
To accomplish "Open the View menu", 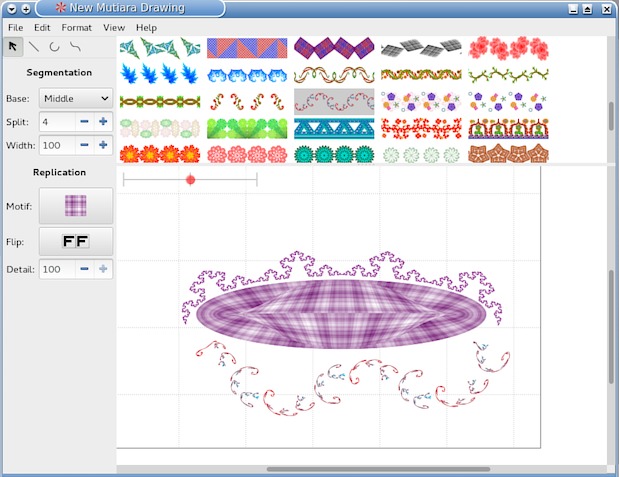I will [x=114, y=28].
